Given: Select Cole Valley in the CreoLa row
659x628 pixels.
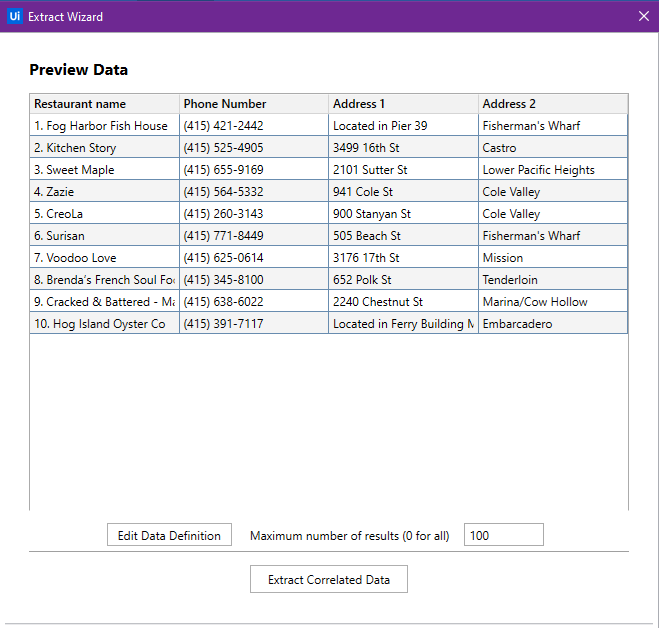Looking at the screenshot, I should [x=553, y=214].
